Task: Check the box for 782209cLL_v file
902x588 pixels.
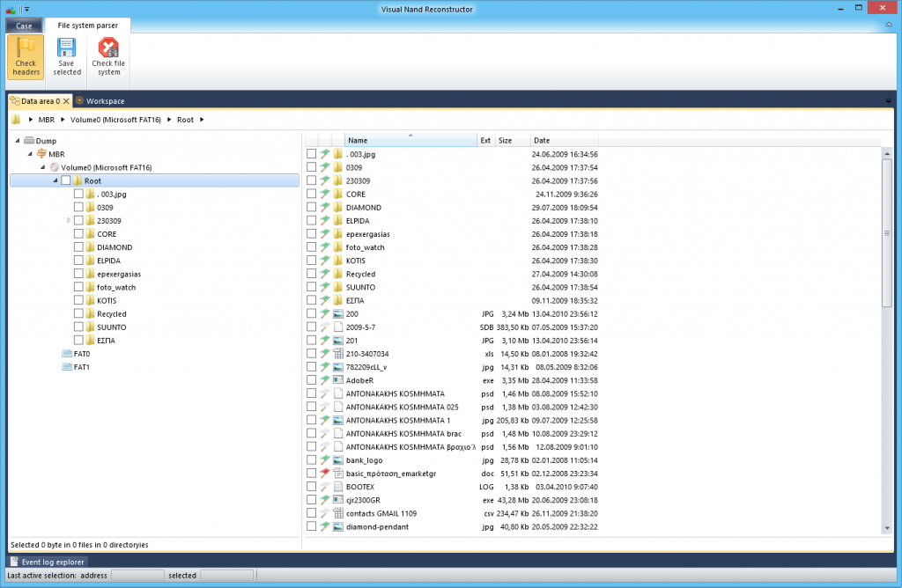Action: click(311, 367)
